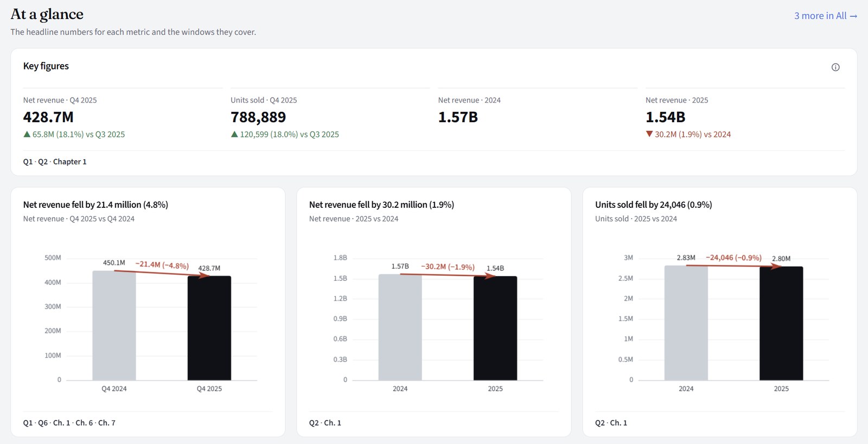Open the info icon in Key figures
Image resolution: width=868 pixels, height=444 pixels.
tap(835, 67)
